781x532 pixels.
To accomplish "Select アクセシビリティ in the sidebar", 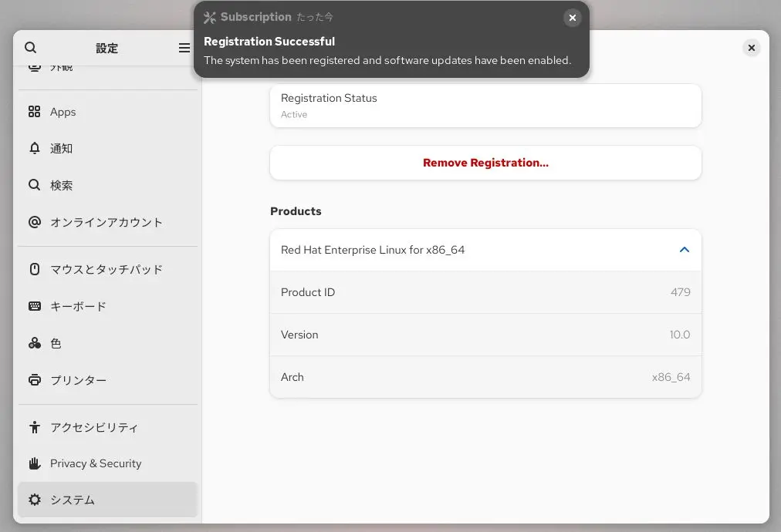I will [x=93, y=427].
